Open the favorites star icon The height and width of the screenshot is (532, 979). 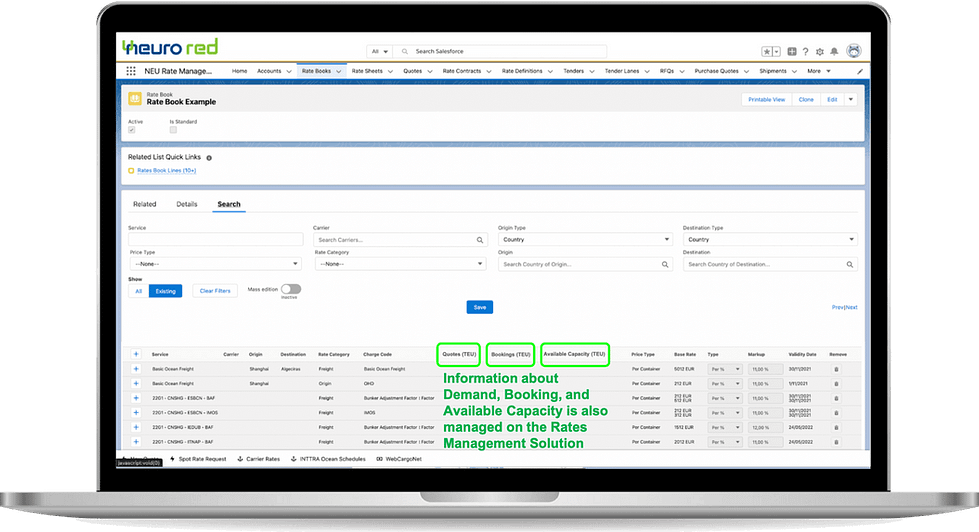766,51
